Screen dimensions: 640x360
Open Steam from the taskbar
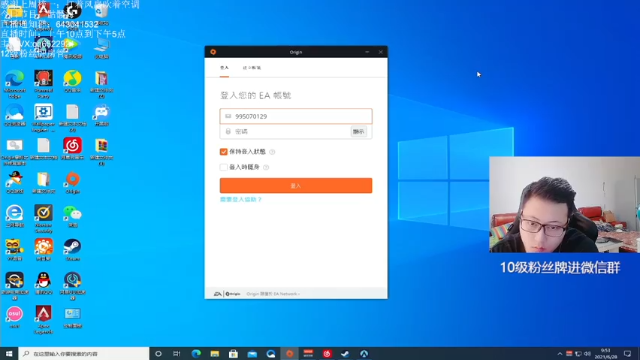tap(345, 353)
